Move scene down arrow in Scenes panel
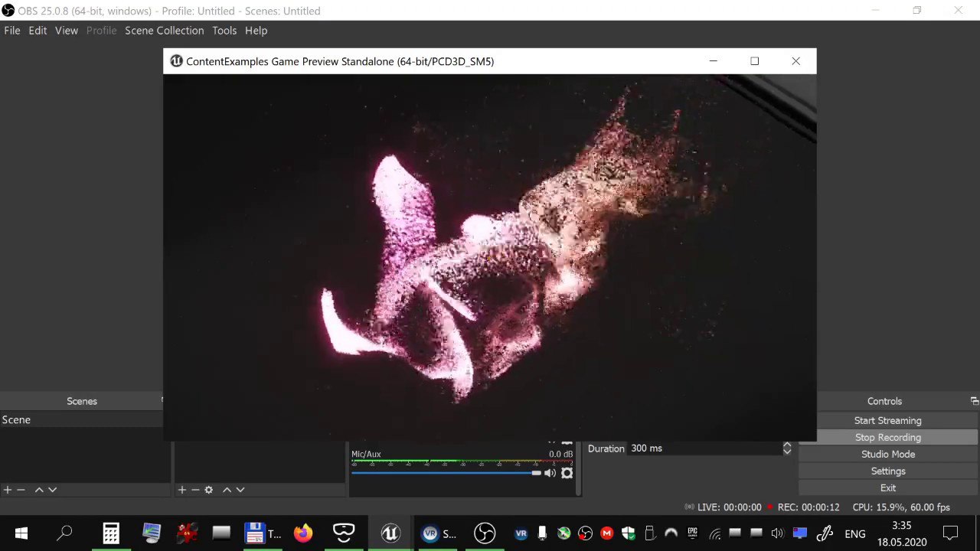This screenshot has width=980, height=551. pos(52,490)
